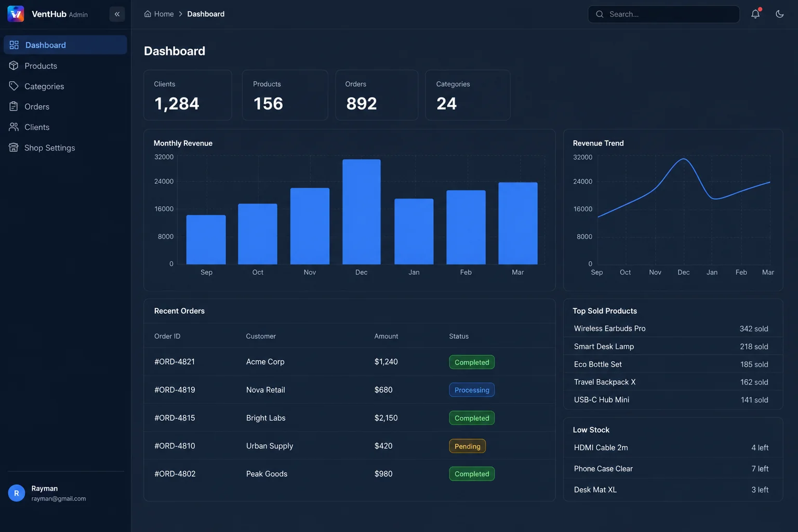Click the VentHub logo icon
The height and width of the screenshot is (532, 798).
click(16, 14)
